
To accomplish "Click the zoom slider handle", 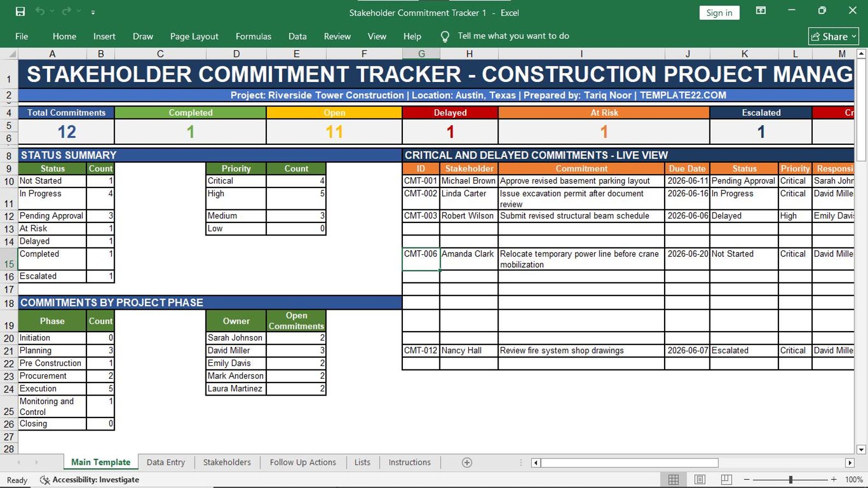I will [x=790, y=479].
